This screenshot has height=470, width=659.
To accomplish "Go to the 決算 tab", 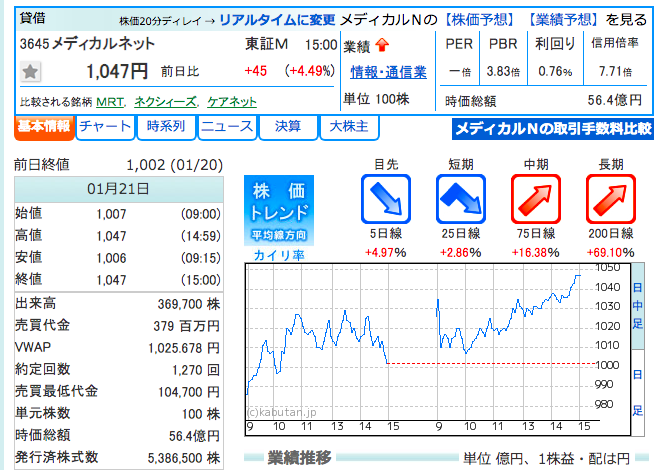I will [288, 127].
